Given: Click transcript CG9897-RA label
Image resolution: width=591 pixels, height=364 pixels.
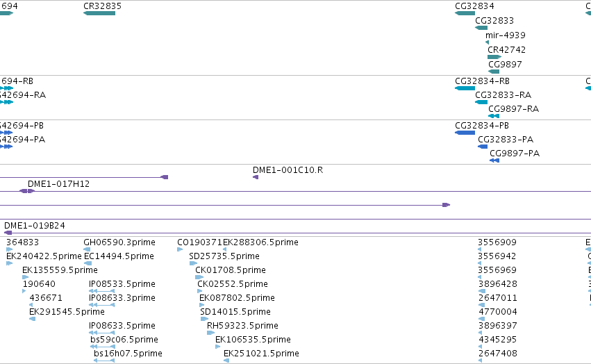Looking at the screenshot, I should click(x=513, y=109).
